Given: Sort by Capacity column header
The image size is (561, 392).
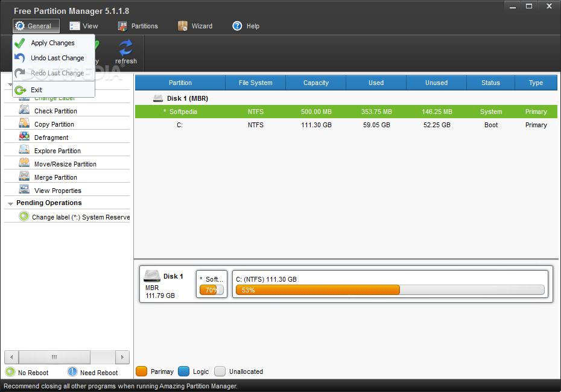Looking at the screenshot, I should pos(316,83).
